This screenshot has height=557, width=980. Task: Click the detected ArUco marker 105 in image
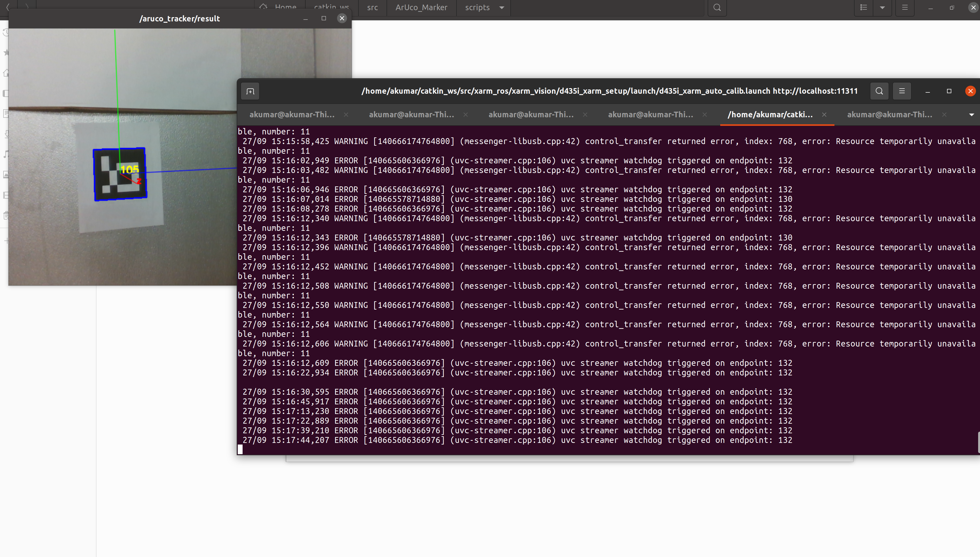click(x=120, y=174)
